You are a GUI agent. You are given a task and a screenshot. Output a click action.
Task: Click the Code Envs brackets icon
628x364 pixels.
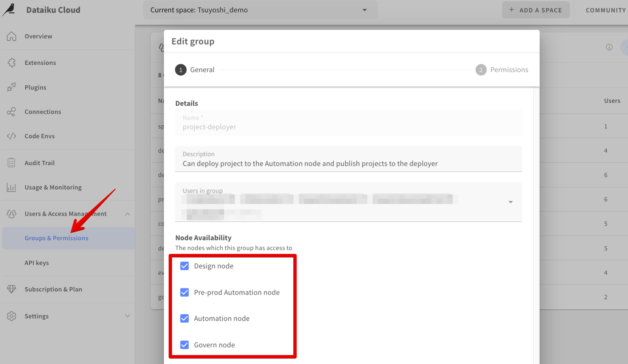click(12, 136)
